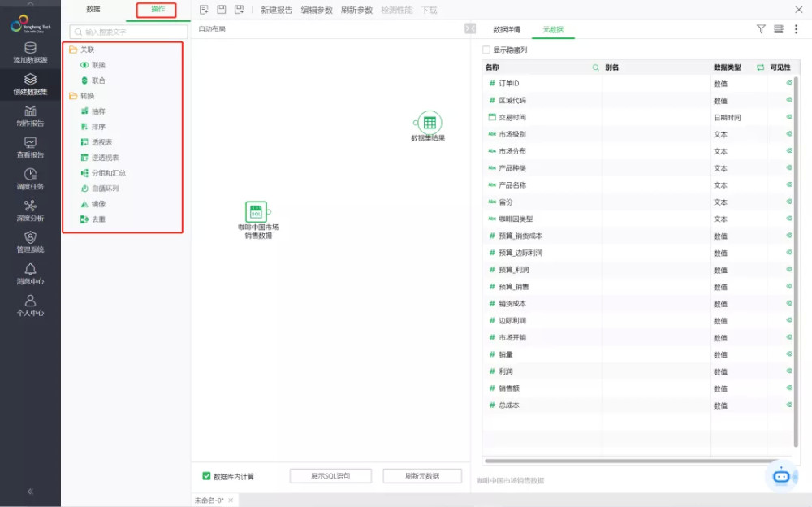Click 新建报告 in the toolbar

[276, 10]
